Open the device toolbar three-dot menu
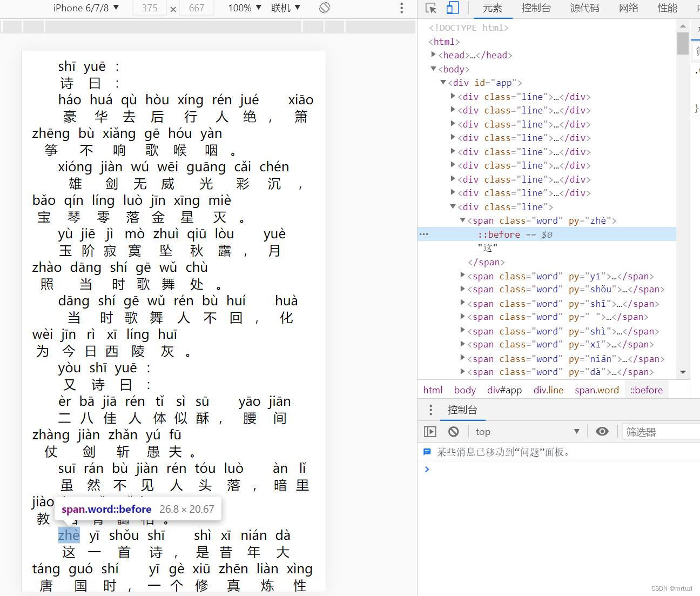This screenshot has height=596, width=700. pyautogui.click(x=401, y=8)
